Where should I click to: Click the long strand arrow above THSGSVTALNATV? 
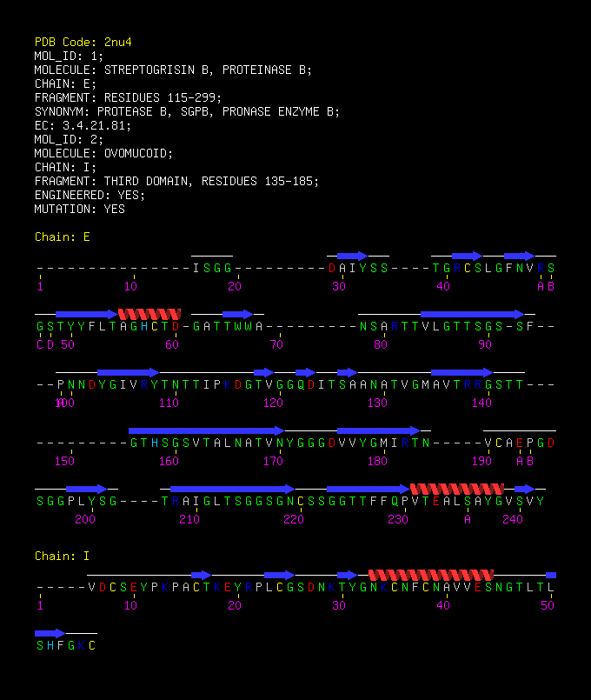pos(207,430)
